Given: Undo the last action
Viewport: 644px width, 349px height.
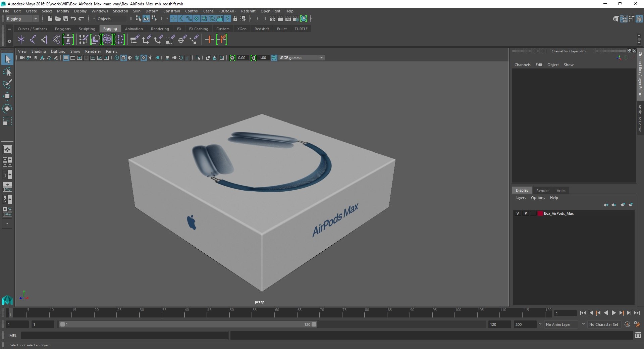Looking at the screenshot, I should click(x=73, y=19).
